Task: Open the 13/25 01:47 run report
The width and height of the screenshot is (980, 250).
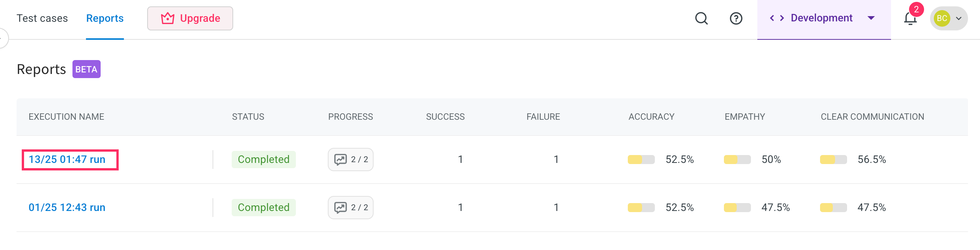Action: pyautogui.click(x=67, y=160)
